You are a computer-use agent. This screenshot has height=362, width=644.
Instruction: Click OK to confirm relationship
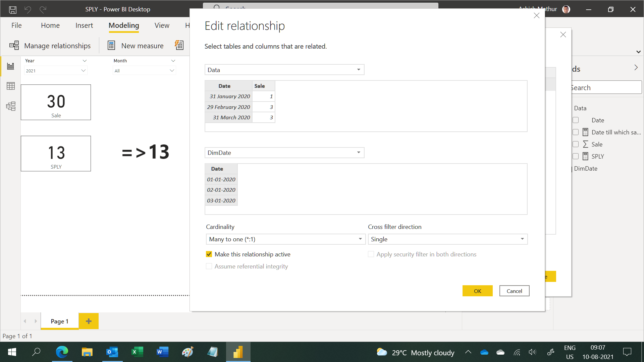(x=478, y=291)
